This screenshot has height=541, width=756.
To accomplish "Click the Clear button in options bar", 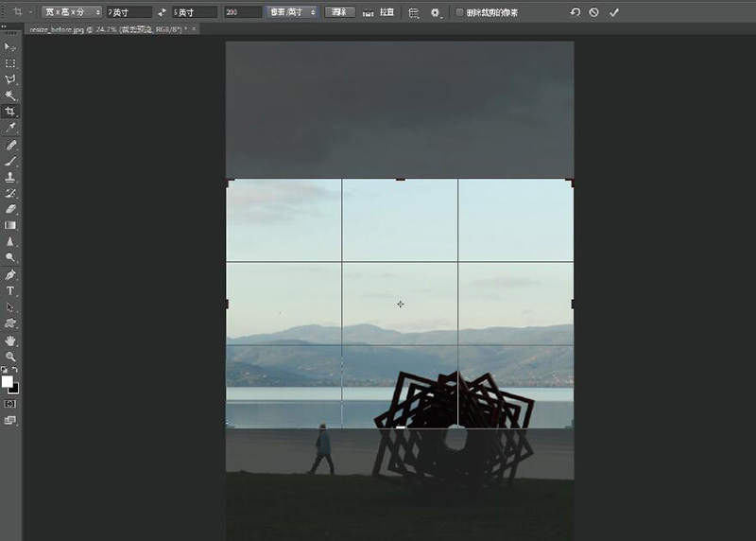I will (338, 13).
